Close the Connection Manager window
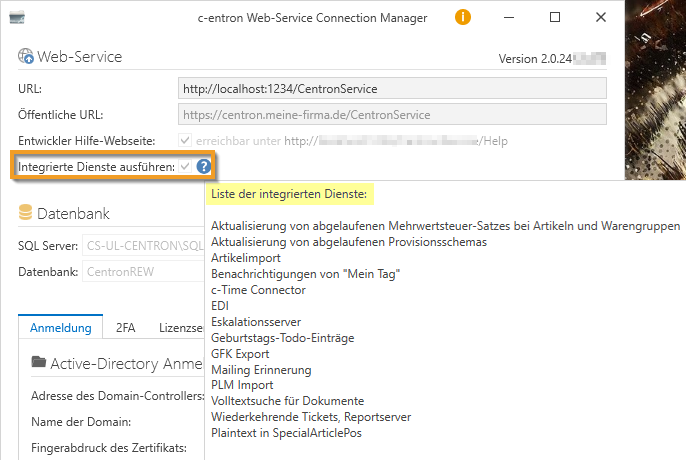686x460 pixels. pyautogui.click(x=600, y=18)
